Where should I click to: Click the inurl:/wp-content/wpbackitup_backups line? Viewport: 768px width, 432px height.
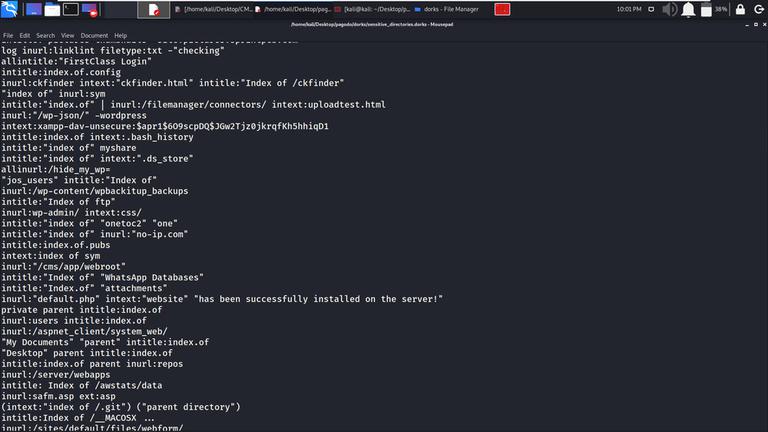pyautogui.click(x=95, y=191)
